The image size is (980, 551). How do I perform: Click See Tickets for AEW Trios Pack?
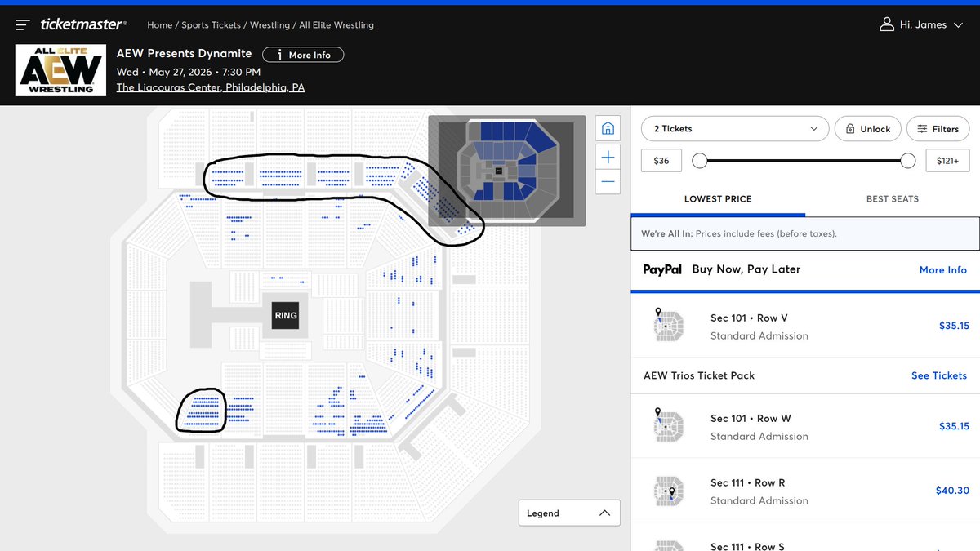tap(939, 375)
